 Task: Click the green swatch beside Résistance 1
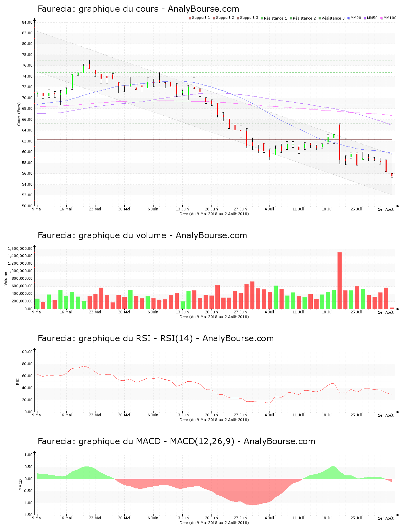262,18
